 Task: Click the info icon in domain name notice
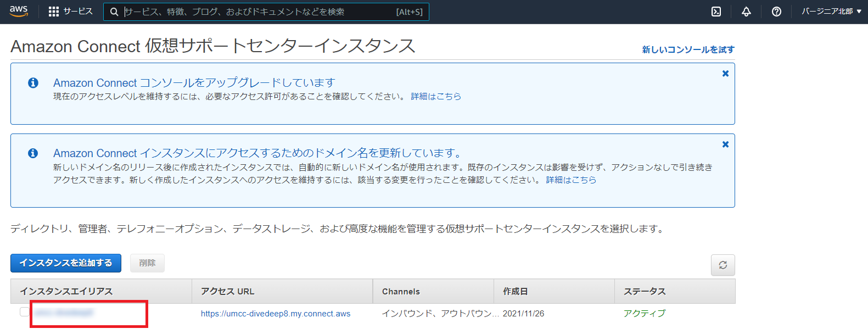coord(33,153)
